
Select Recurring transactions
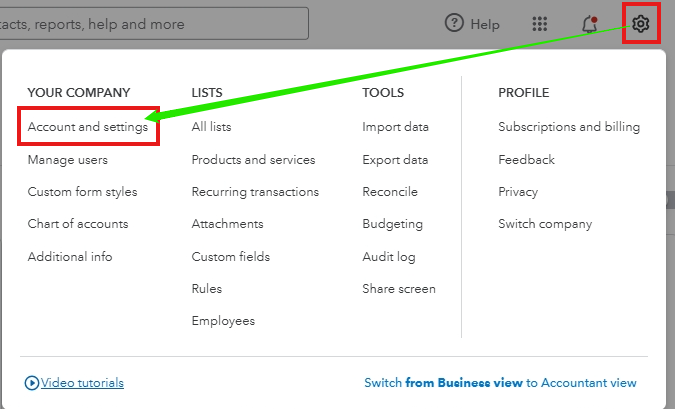255,192
